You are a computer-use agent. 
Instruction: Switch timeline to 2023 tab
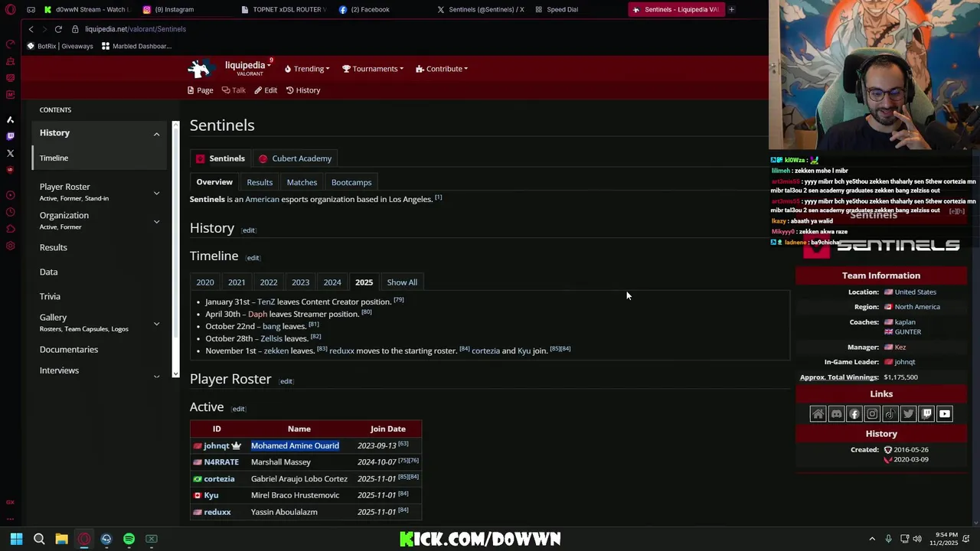[x=300, y=282]
